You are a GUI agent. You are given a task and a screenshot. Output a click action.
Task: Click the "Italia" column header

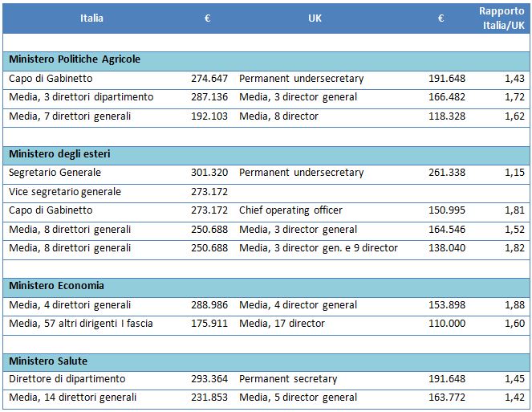(91, 18)
